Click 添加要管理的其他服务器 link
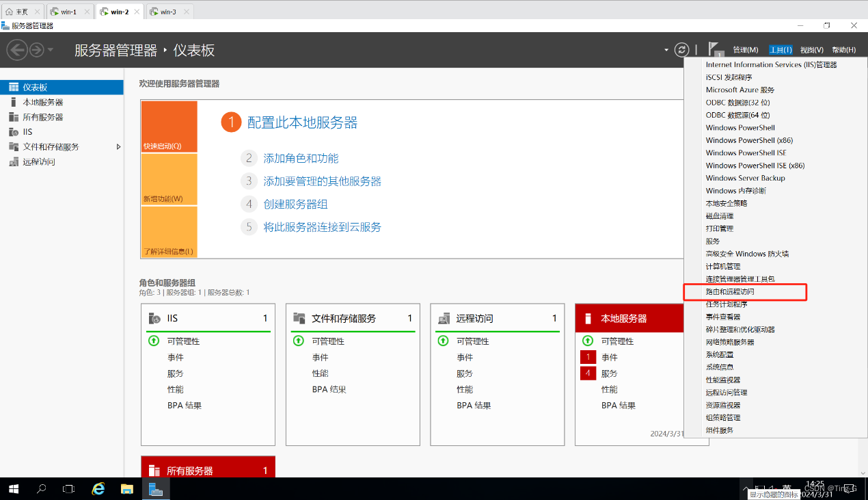Viewport: 868px width, 500px height. tap(322, 181)
